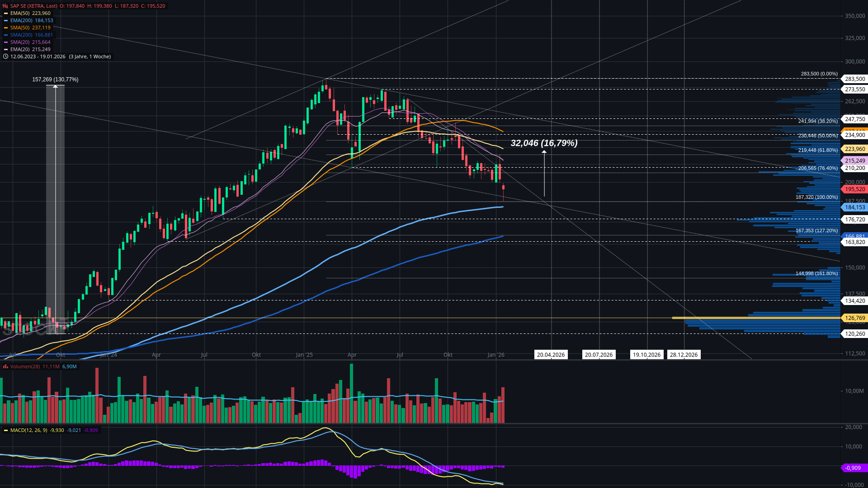Click the purple -0,909 MACD axis tag
Screen dimensions: 868x488
[853, 468]
